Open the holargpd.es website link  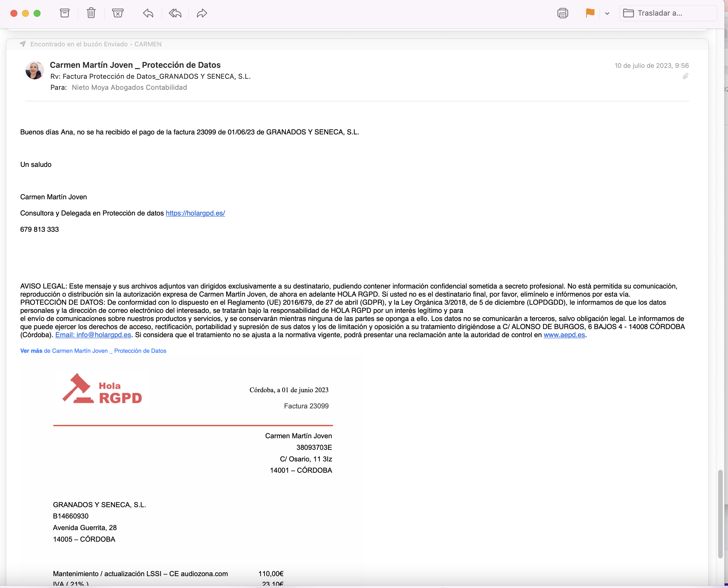[x=195, y=213]
